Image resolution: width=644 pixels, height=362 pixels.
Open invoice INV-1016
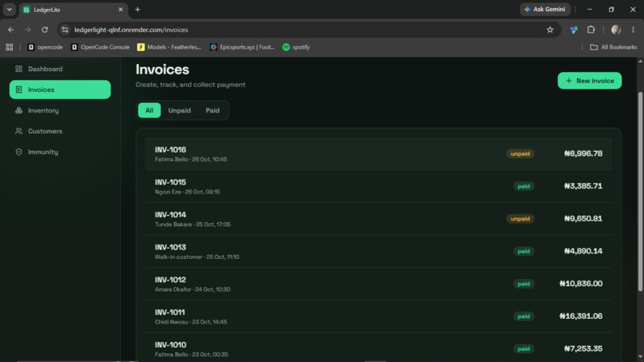(x=378, y=153)
